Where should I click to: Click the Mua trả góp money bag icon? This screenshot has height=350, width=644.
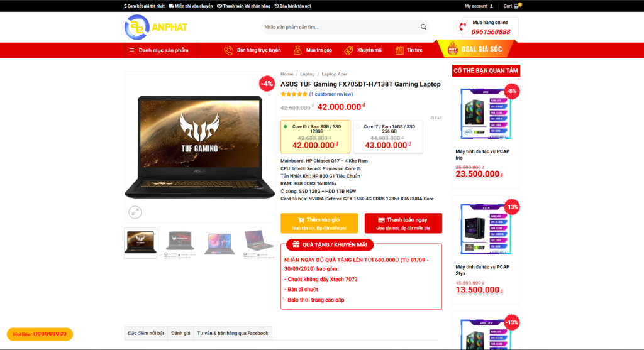coord(297,50)
